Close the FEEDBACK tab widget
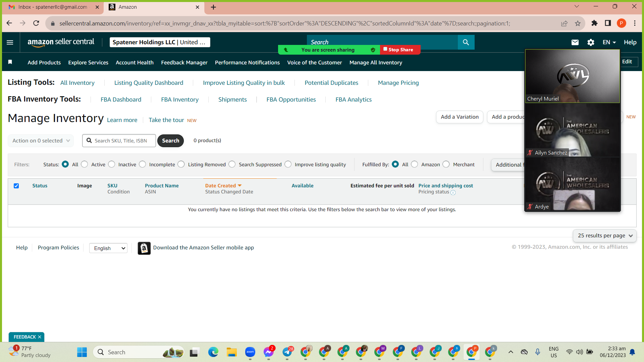The image size is (644, 362). [40, 337]
